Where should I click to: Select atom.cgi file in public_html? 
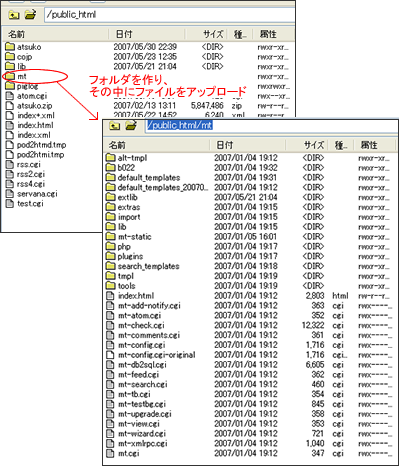27,96
